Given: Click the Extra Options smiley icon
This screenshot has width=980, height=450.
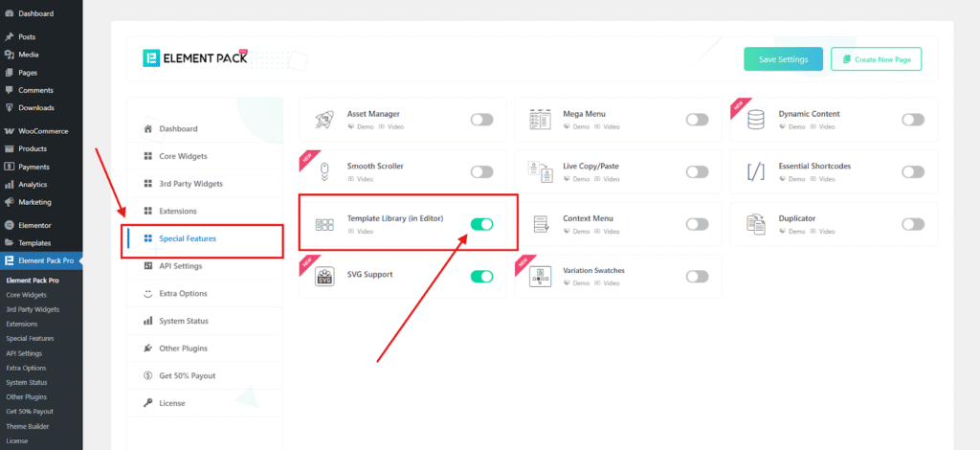Looking at the screenshot, I should coord(148,294).
